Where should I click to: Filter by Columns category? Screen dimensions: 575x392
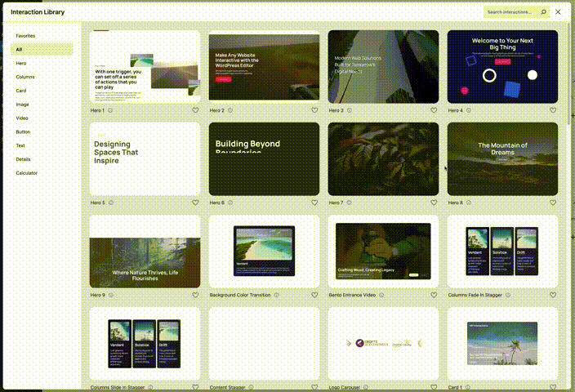coord(25,77)
